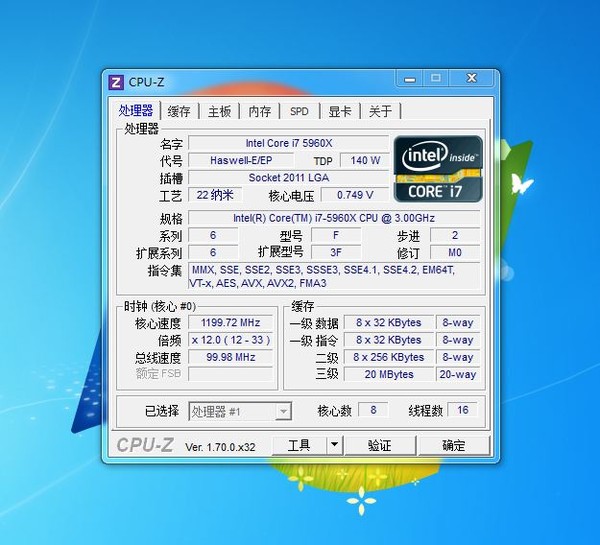Close the CPU-Z window
The image size is (600, 545).
tap(471, 78)
